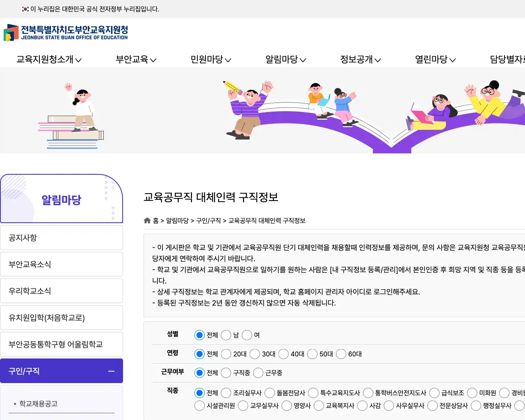Click the page title 교육공무직 대체인력 구직정보
The height and width of the screenshot is (420, 525).
coord(211,197)
